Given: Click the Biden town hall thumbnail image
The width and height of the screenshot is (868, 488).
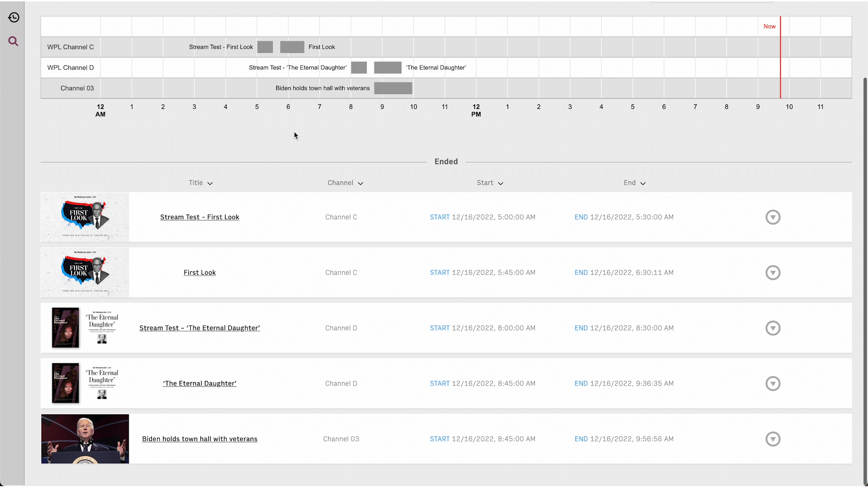Looking at the screenshot, I should (85, 439).
